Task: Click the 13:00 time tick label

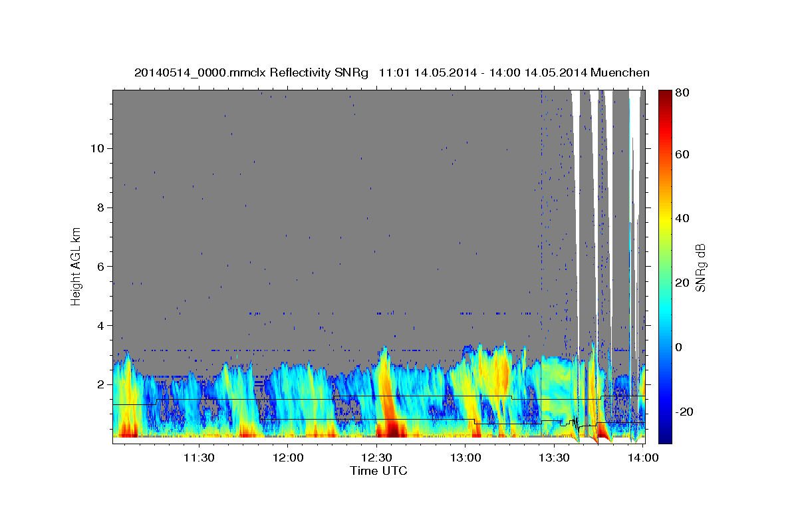Action: pos(465,458)
